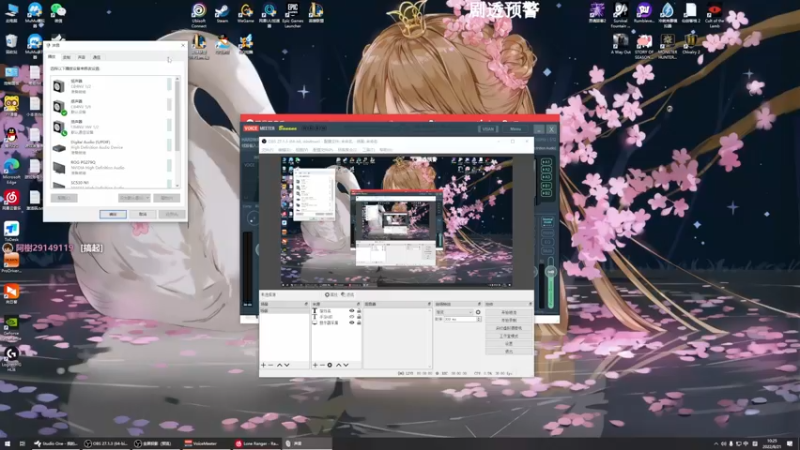Move the selected OBS source down
Viewport: 800px width, 450px height.
point(346,365)
